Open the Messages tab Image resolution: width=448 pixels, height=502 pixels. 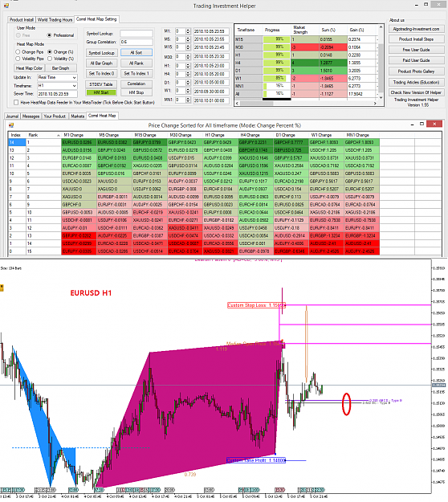pyautogui.click(x=31, y=116)
